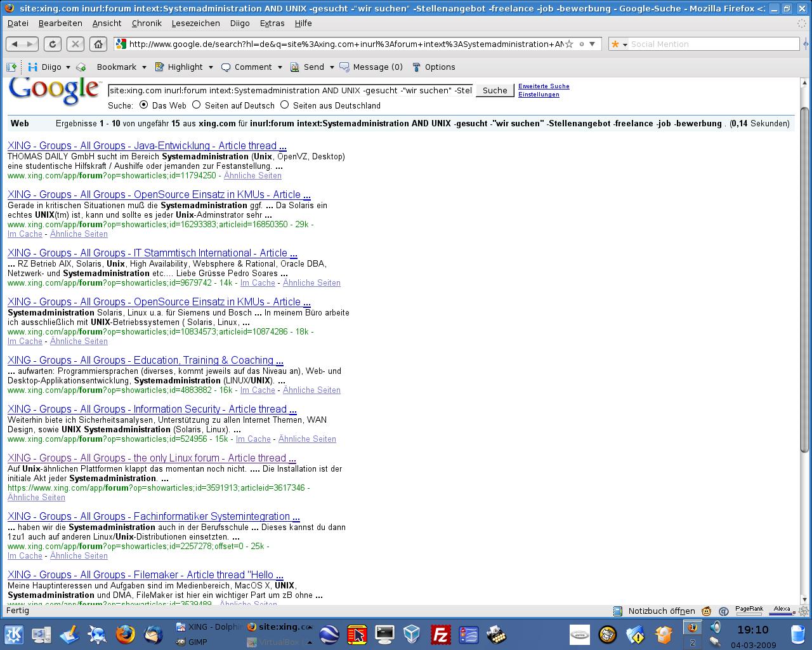Open Im Cache for Education, Training result

tap(258, 390)
